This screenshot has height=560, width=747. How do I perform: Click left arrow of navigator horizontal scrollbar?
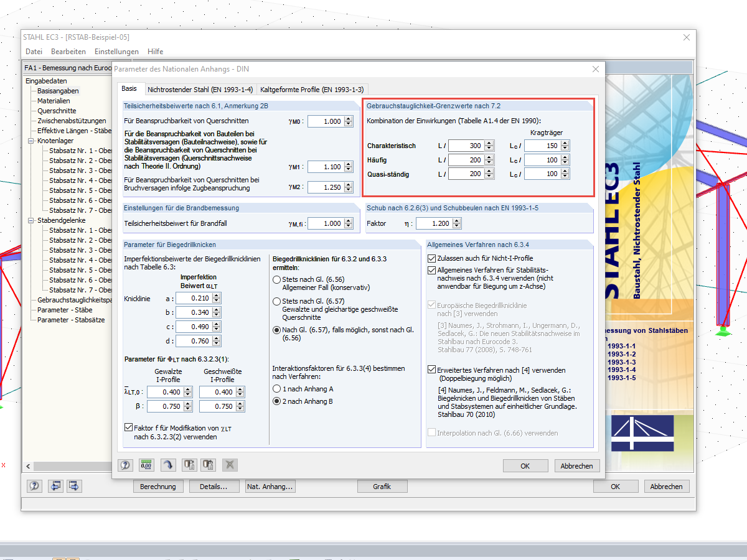tap(27, 466)
